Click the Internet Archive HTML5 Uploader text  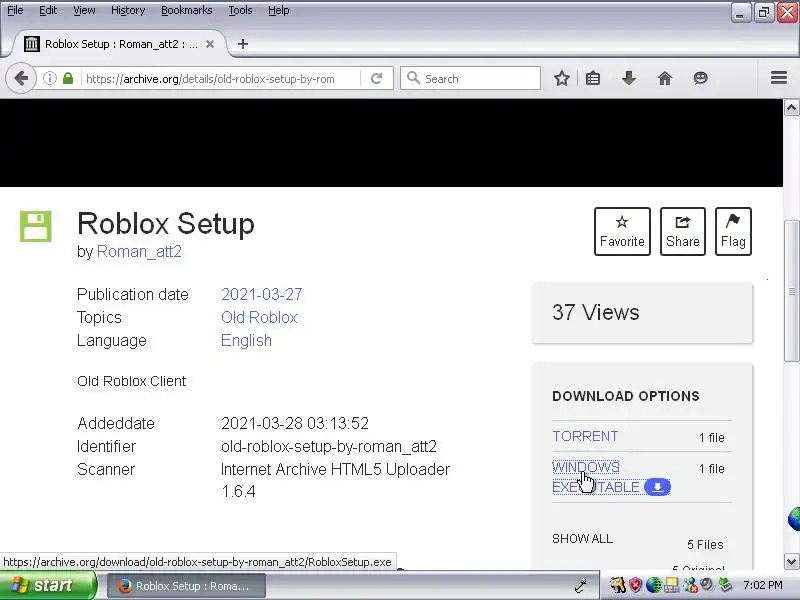click(x=335, y=469)
